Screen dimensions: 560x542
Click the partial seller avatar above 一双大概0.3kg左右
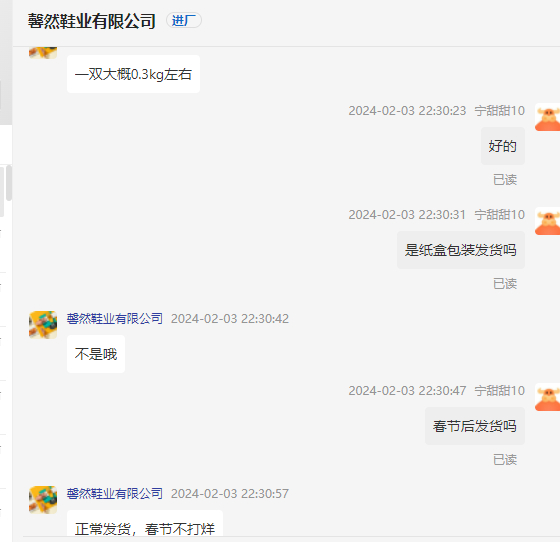point(43,53)
